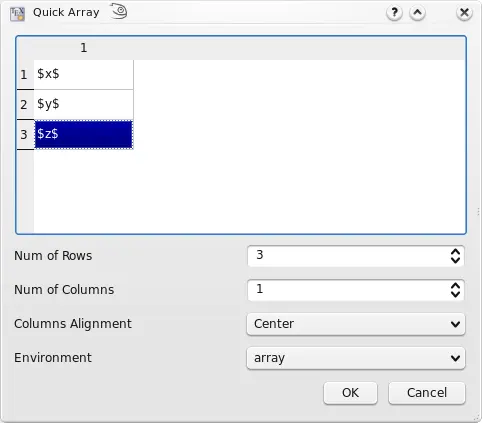Expand the Environment array dropdown
Image resolution: width=482 pixels, height=423 pixels.
pyautogui.click(x=356, y=358)
